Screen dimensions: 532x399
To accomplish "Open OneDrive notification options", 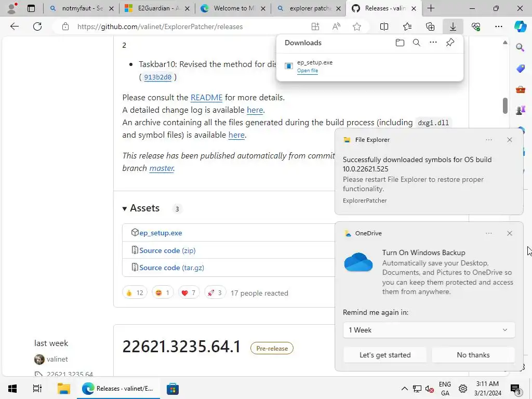I will [488, 233].
